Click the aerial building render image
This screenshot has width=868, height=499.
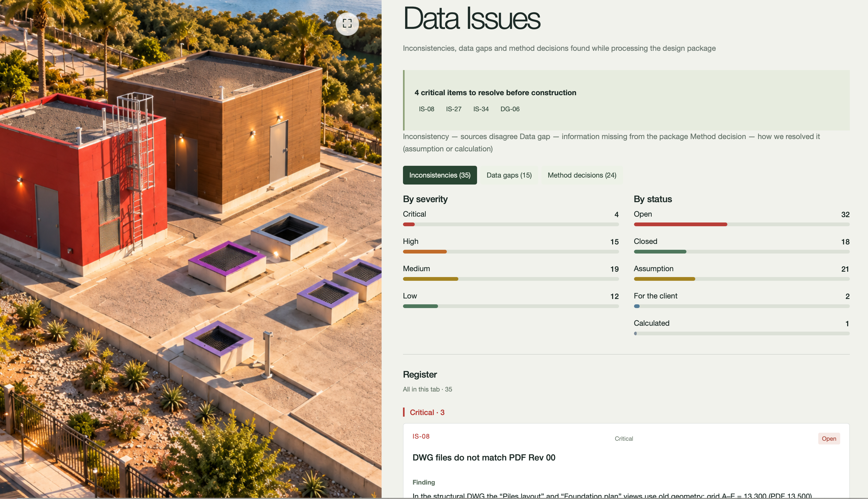(191, 249)
